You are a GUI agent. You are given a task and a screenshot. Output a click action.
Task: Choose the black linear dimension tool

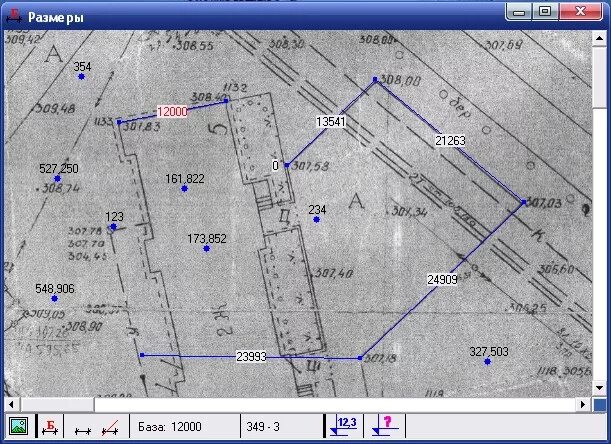[x=83, y=431]
